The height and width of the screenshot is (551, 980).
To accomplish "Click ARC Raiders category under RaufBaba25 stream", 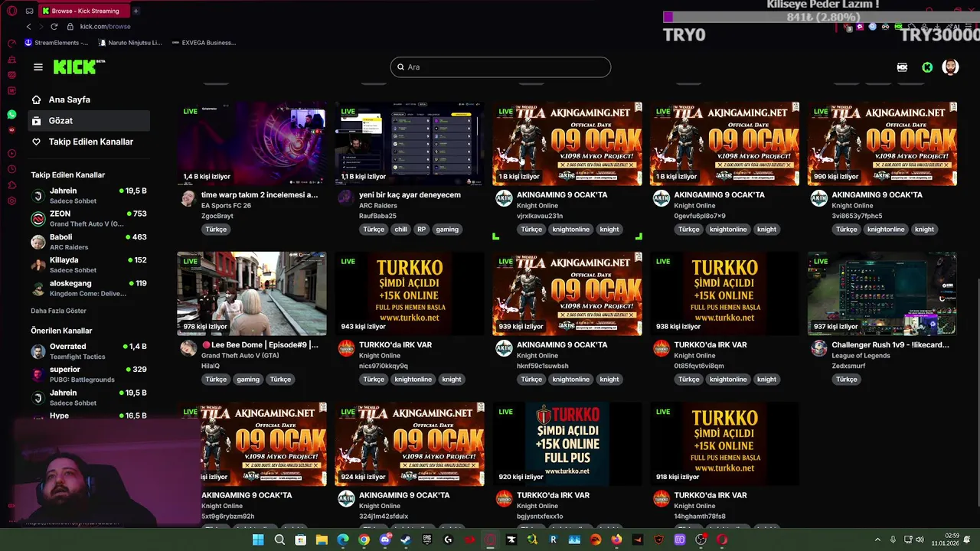I will 378,206.
